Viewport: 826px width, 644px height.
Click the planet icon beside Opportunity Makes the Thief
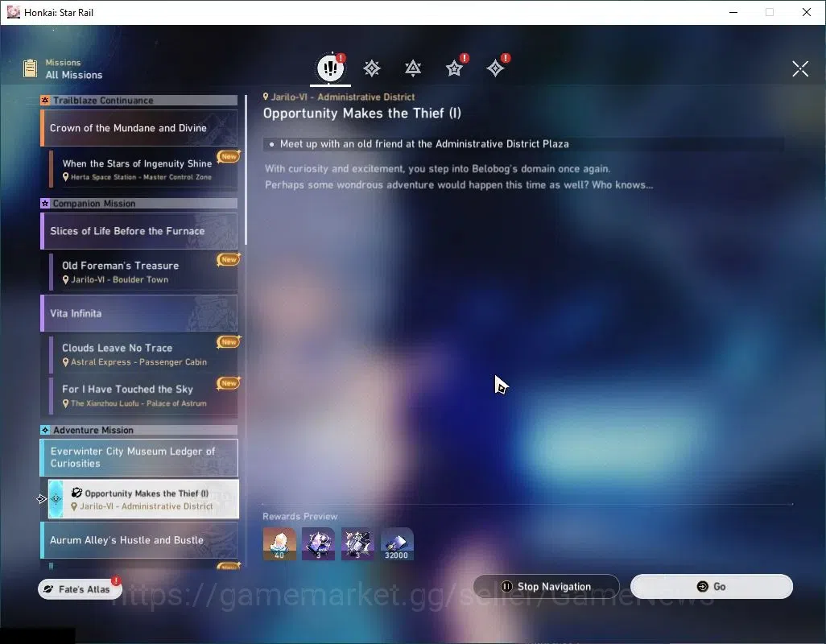coord(76,493)
